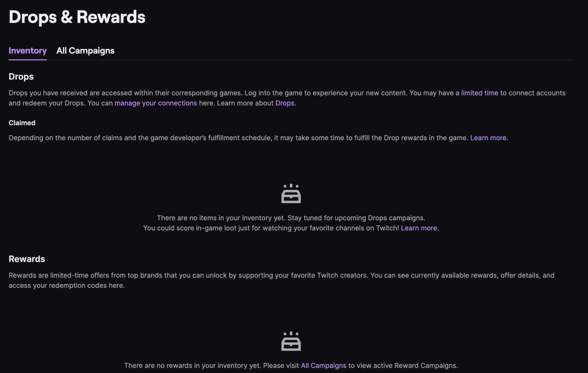Open the "manage your connections" link
Viewport: 588px width, 373px height.
click(x=155, y=103)
